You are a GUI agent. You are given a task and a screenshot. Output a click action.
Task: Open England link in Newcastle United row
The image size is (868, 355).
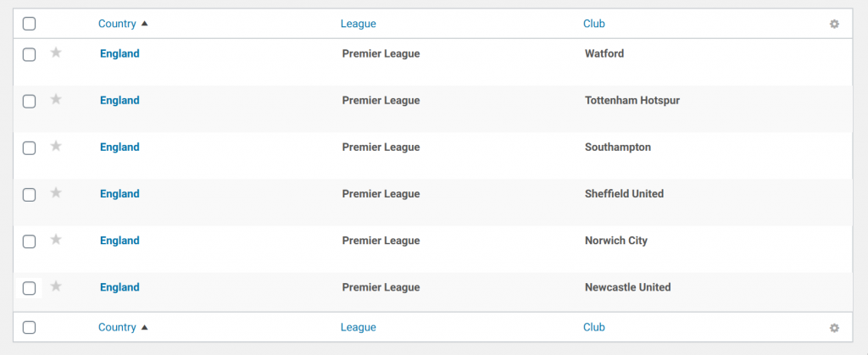pyautogui.click(x=120, y=287)
